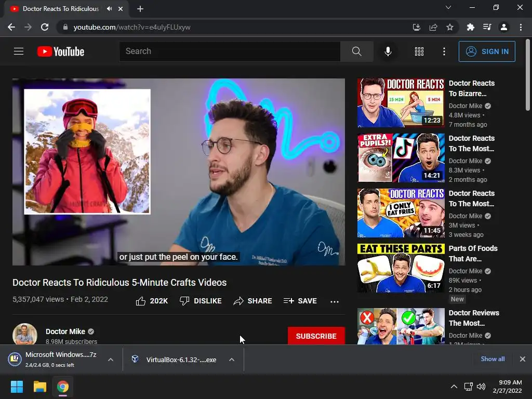The image size is (532, 399).
Task: Open Chrome profile icon
Action: pyautogui.click(x=504, y=27)
